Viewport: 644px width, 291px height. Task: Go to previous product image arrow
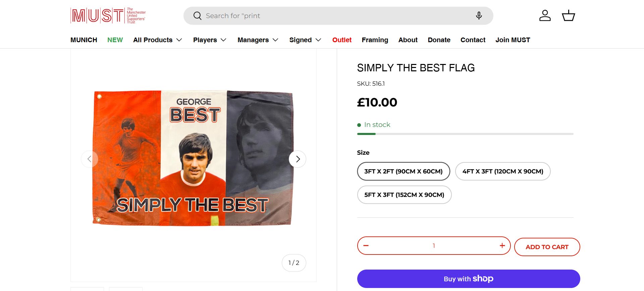[90, 159]
